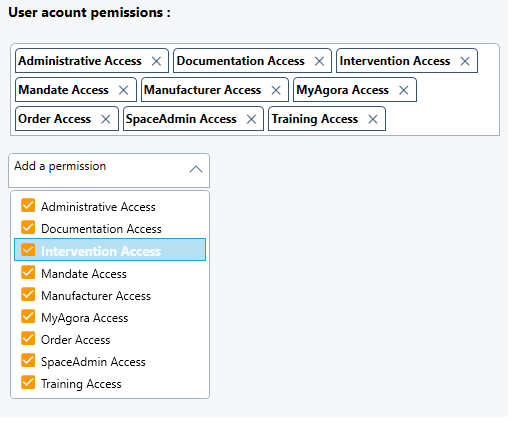Viewport: 518px width, 422px height.
Task: Collapse the Add a permission dropdown arrow
Action: point(196,170)
